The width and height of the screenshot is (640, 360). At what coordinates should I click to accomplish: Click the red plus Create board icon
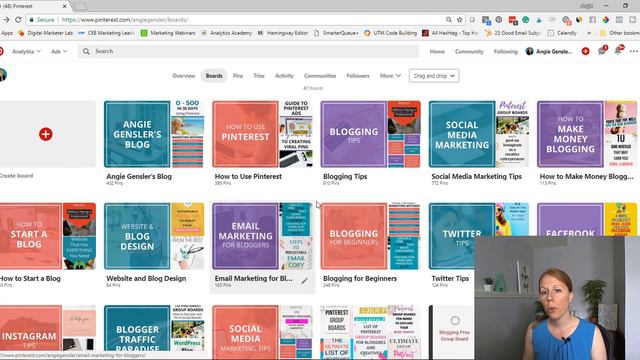coord(46,134)
